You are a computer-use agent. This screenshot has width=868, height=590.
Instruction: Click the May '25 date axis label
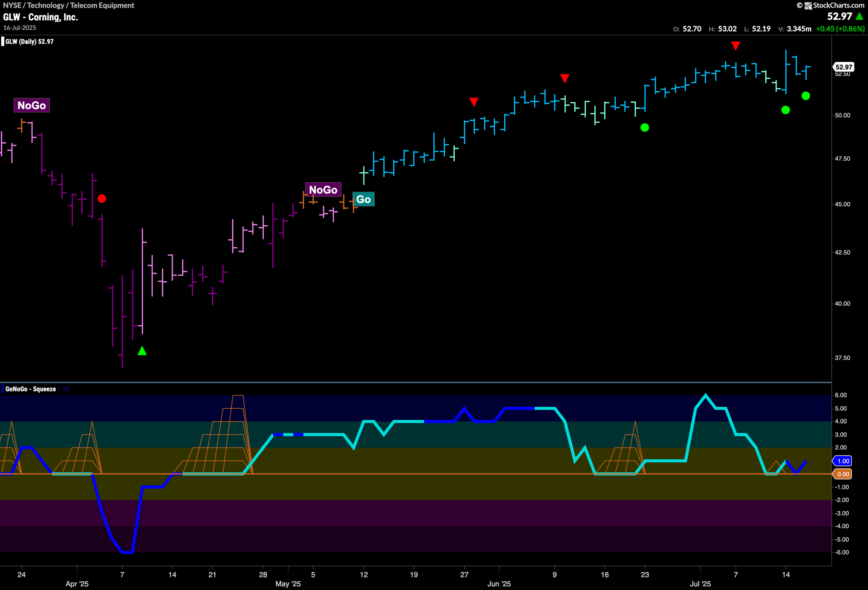[288, 584]
